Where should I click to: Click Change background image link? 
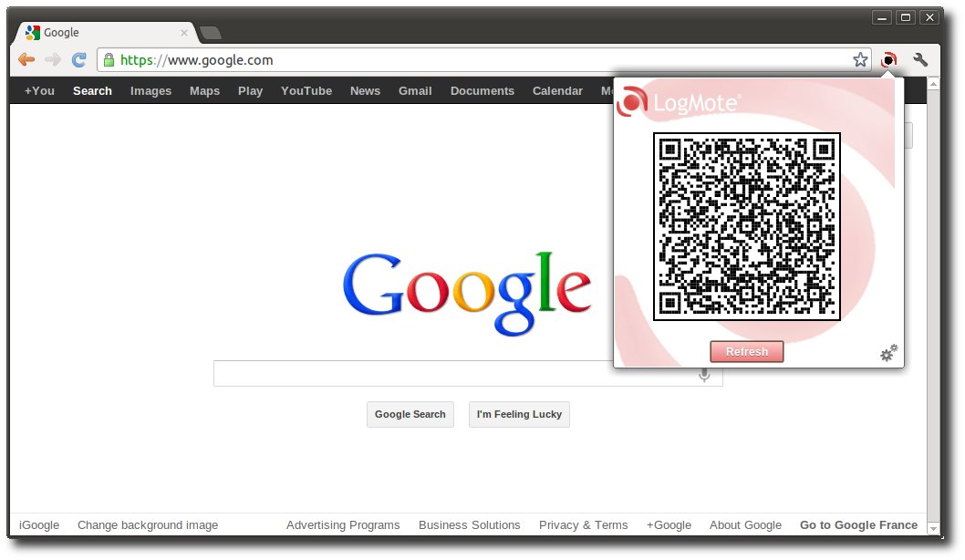148,525
